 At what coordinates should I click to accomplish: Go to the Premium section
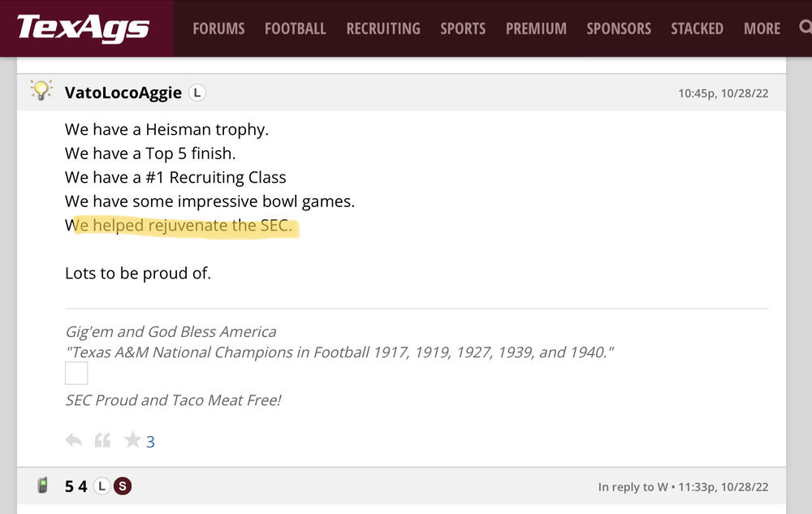pos(536,28)
